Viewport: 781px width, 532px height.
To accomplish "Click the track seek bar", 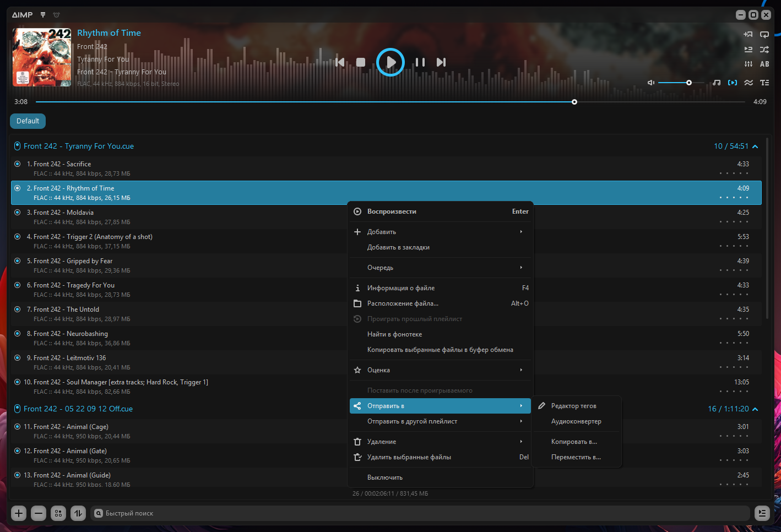I will point(390,102).
